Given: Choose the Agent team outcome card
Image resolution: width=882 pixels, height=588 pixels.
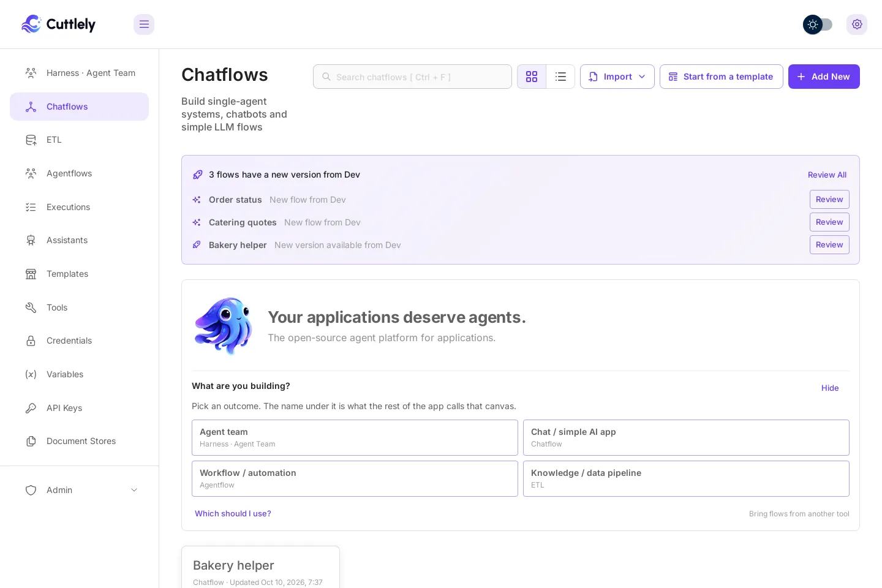Looking at the screenshot, I should click(355, 437).
